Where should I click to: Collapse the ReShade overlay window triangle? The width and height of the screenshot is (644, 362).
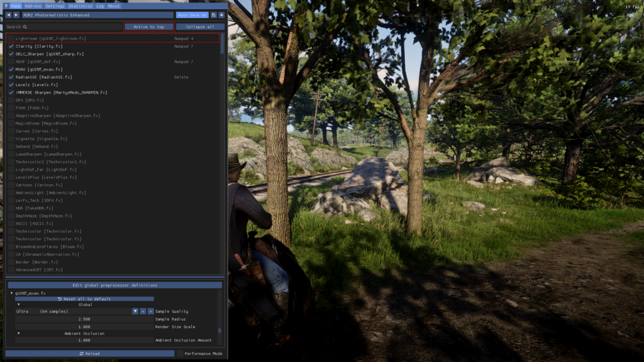click(x=6, y=6)
